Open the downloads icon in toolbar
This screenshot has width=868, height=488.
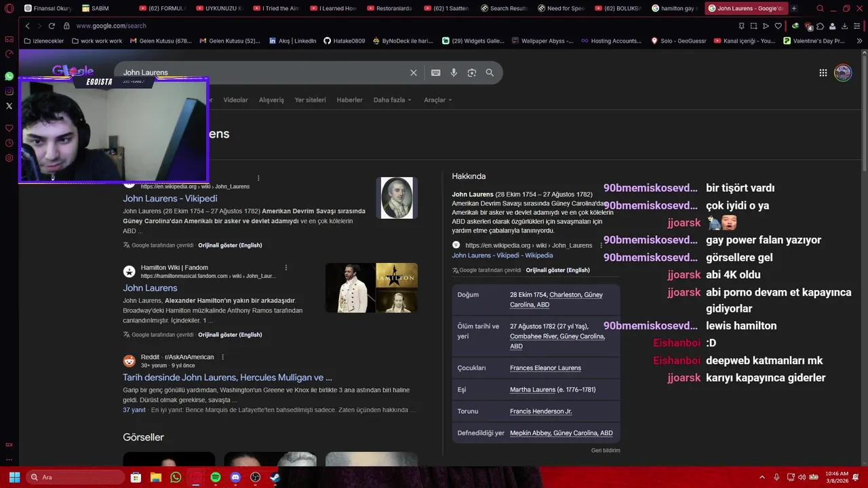pos(844,26)
